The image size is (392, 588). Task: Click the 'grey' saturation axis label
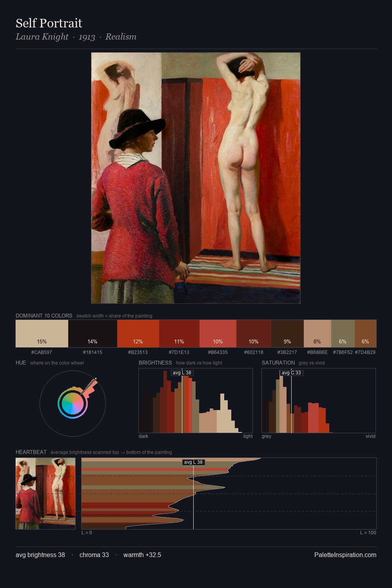(267, 436)
